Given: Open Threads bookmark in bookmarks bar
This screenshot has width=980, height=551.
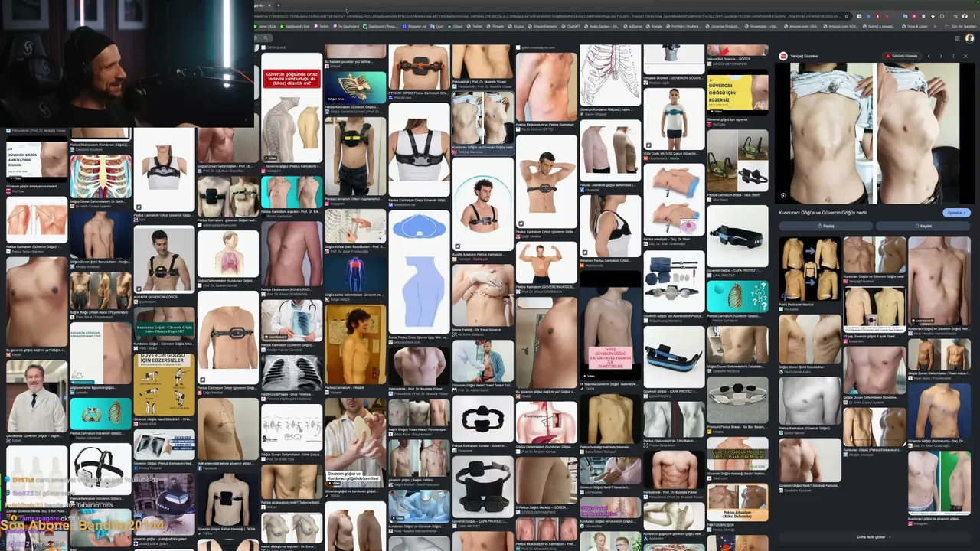Looking at the screenshot, I should coord(496,26).
